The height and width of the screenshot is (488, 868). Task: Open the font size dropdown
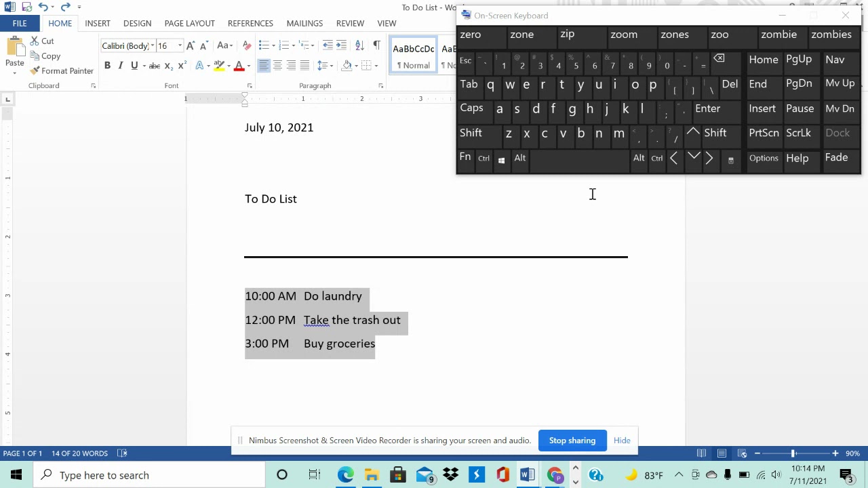point(180,45)
